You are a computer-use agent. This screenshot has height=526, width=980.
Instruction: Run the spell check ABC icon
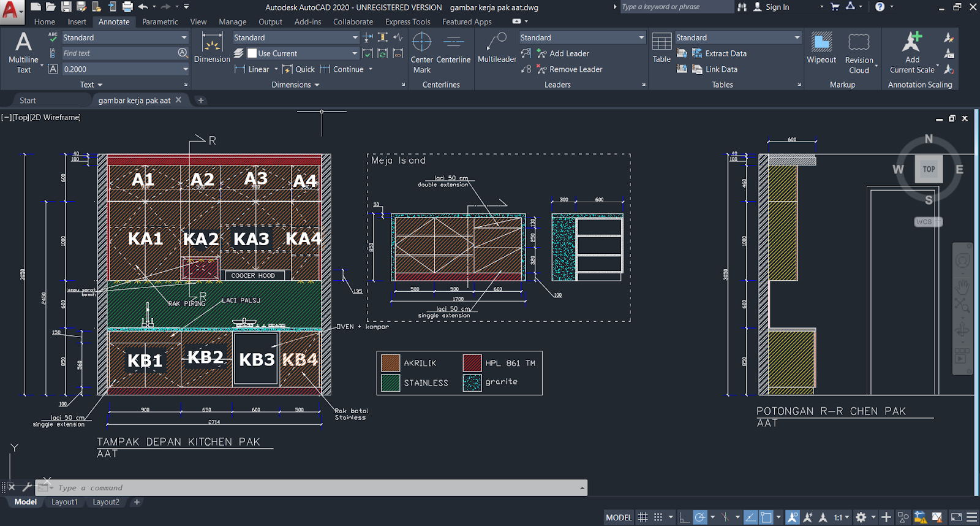[53, 37]
